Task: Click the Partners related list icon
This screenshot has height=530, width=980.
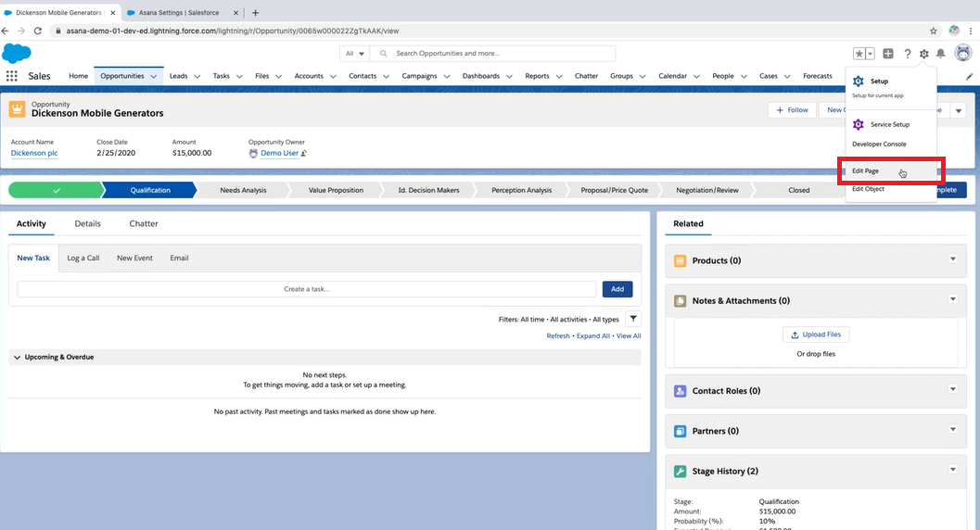Action: [680, 431]
